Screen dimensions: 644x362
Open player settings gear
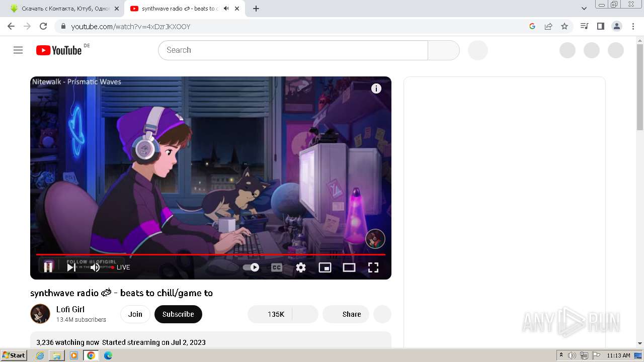pos(301,267)
